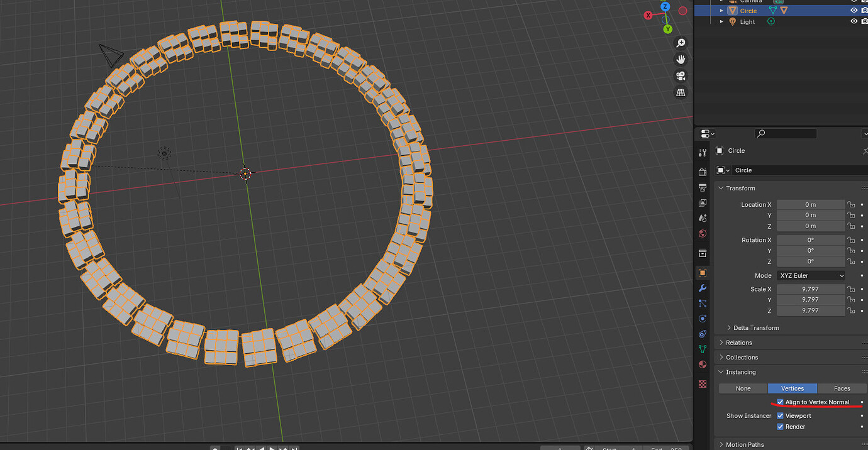Click the red X axis on navigation gizmo
This screenshot has width=868, height=450.
(x=648, y=16)
